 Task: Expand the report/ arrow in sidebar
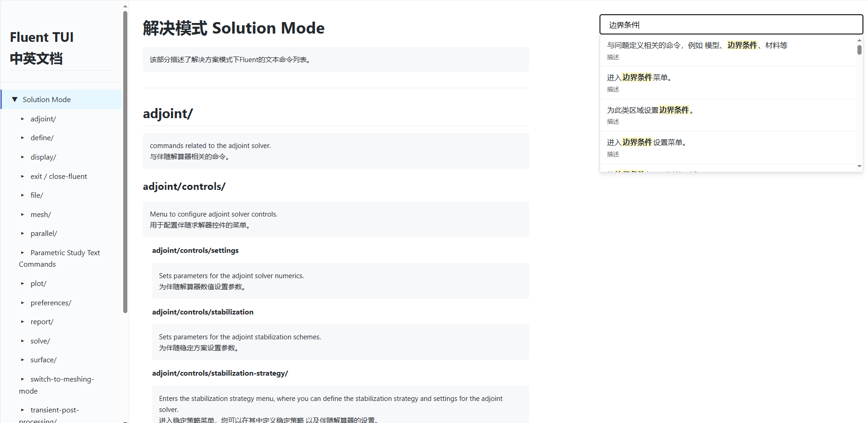23,321
